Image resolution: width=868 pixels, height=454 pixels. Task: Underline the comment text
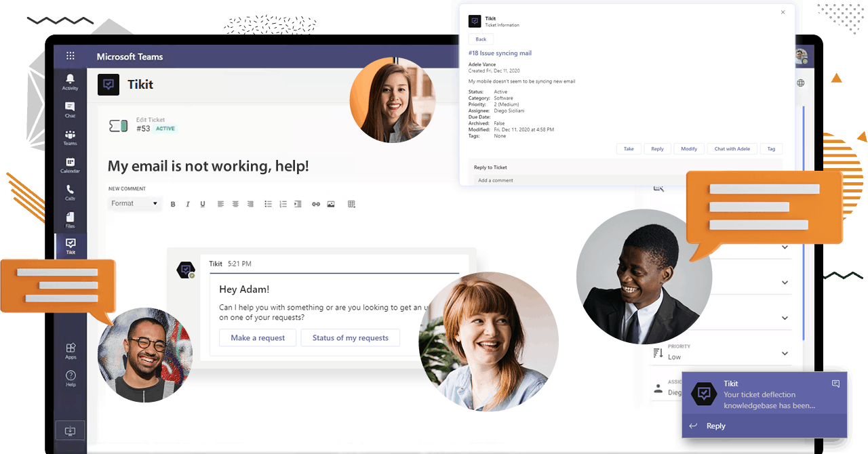(x=203, y=204)
